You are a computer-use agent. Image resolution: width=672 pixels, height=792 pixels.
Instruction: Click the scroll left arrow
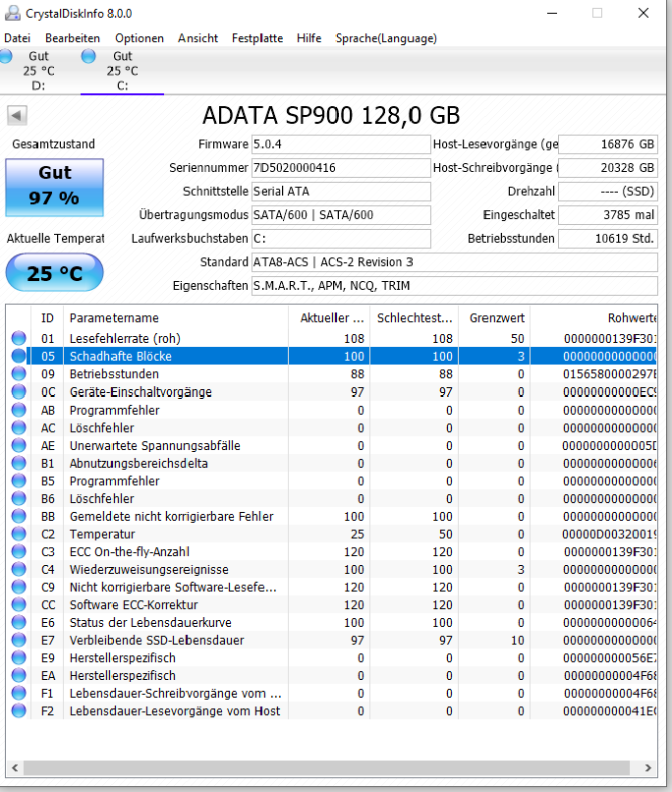[15, 768]
